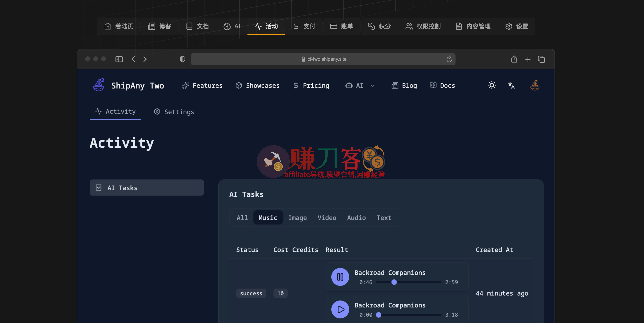This screenshot has width=644, height=323.
Task: Click the '44 minutes ago' timestamp
Action: point(502,293)
